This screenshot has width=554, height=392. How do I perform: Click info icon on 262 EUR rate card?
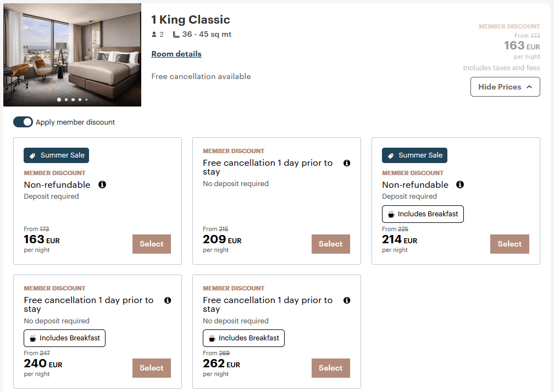pyautogui.click(x=347, y=300)
